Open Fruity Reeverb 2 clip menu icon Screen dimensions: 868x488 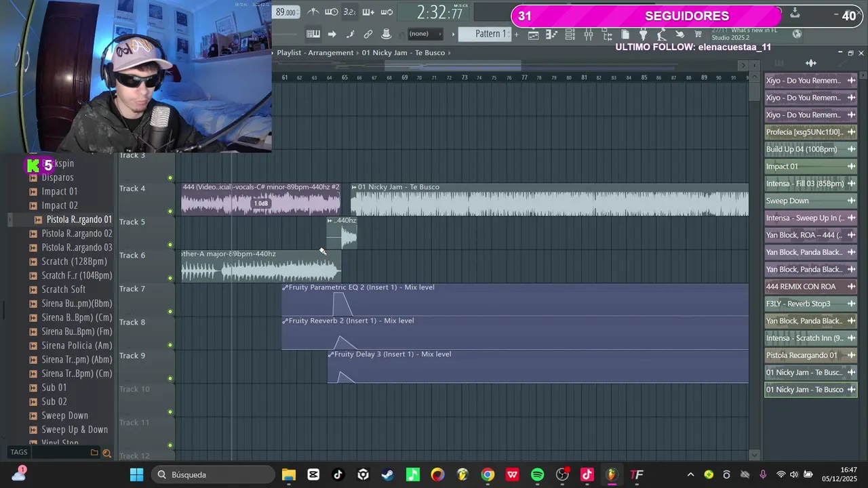point(285,321)
